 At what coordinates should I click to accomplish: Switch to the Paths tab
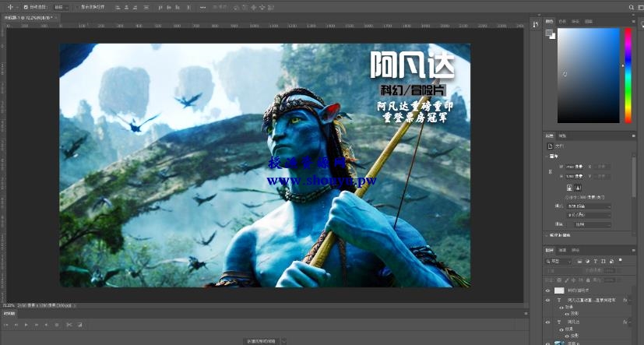tap(575, 250)
